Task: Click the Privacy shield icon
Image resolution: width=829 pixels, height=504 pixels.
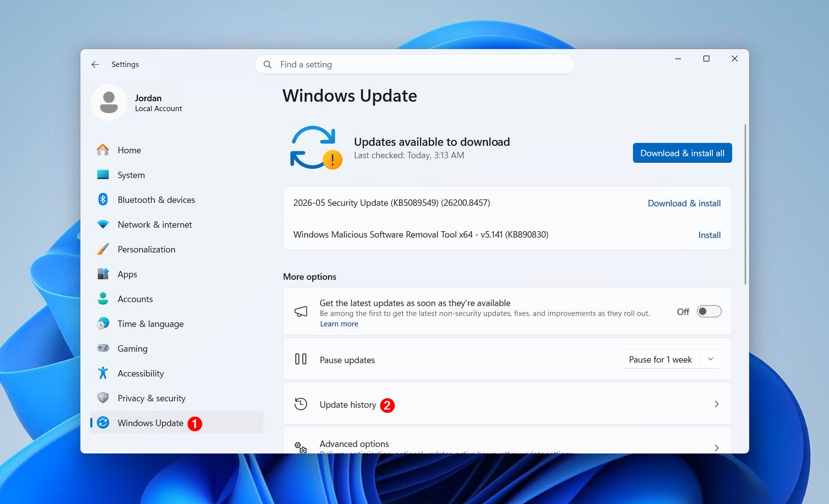Action: (103, 398)
